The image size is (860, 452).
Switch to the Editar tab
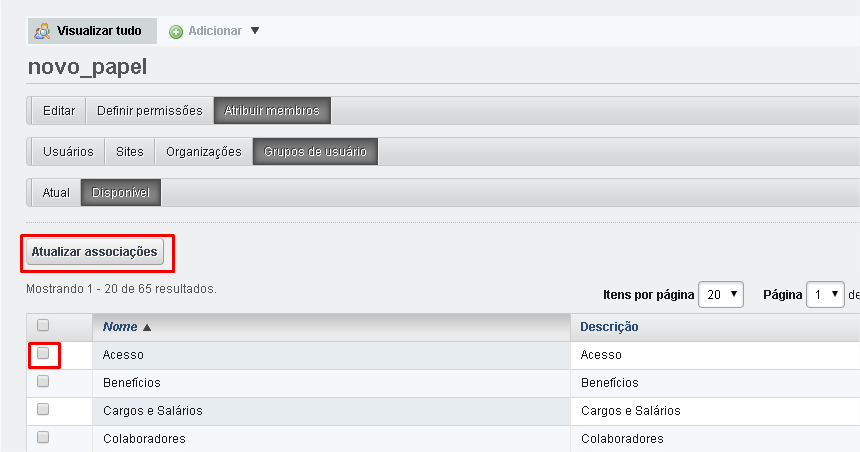[x=59, y=110]
